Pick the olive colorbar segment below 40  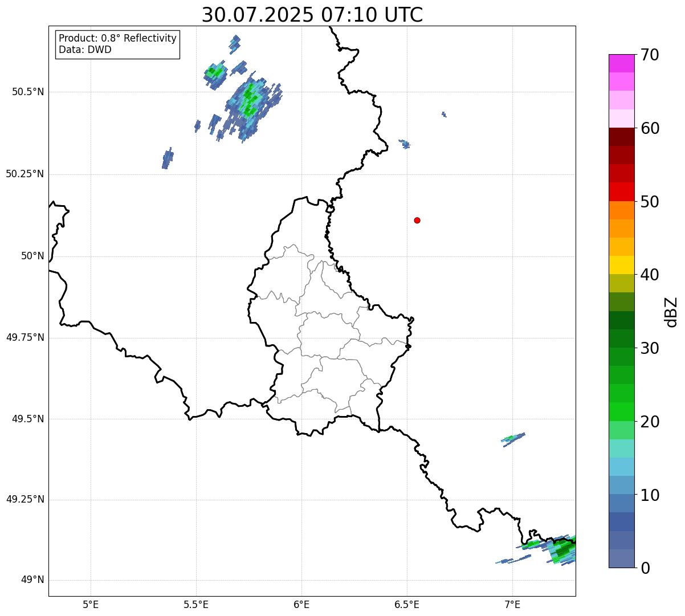click(621, 283)
